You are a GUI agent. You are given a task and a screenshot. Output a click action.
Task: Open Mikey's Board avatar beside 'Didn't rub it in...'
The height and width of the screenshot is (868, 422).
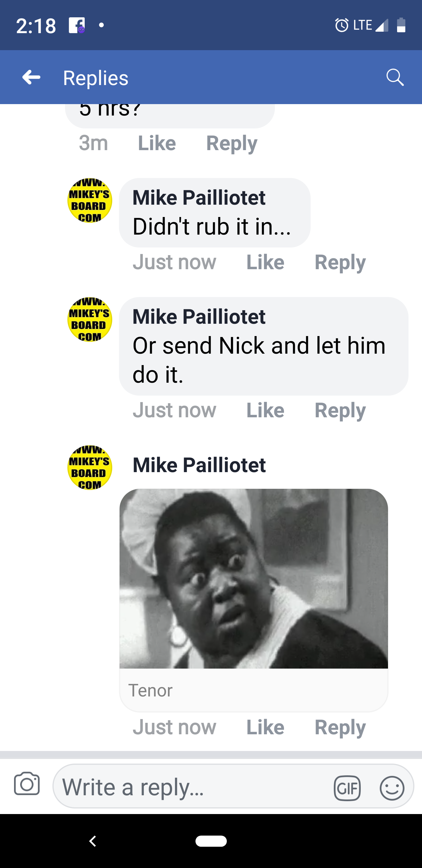[x=90, y=201]
